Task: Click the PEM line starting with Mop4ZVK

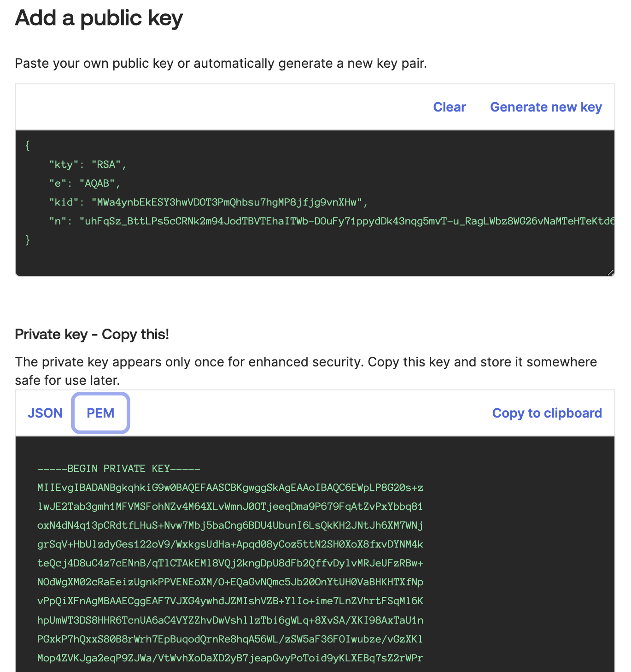Action: pos(230,658)
